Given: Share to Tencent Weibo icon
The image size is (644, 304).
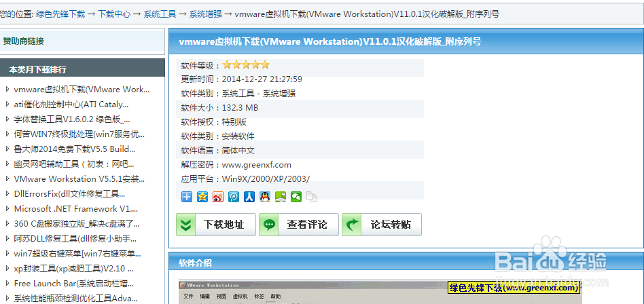Looking at the screenshot, I should [234, 197].
